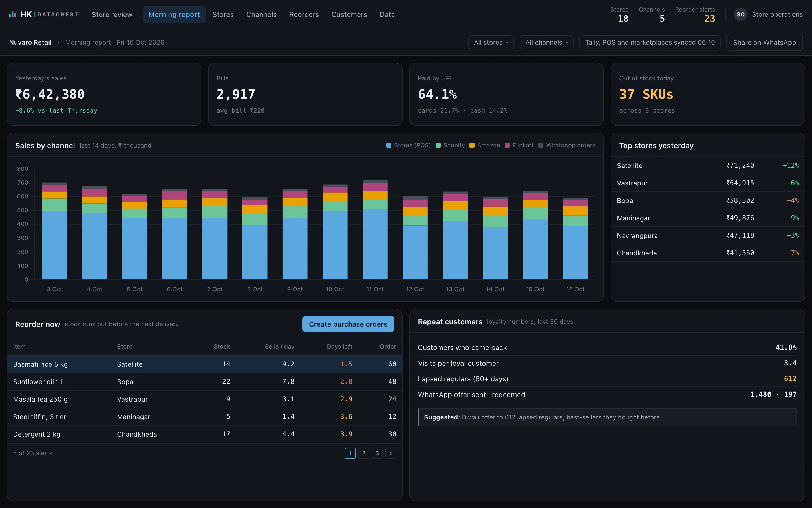The width and height of the screenshot is (812, 508).
Task: Select reorder alerts page 1
Action: pyautogui.click(x=350, y=453)
